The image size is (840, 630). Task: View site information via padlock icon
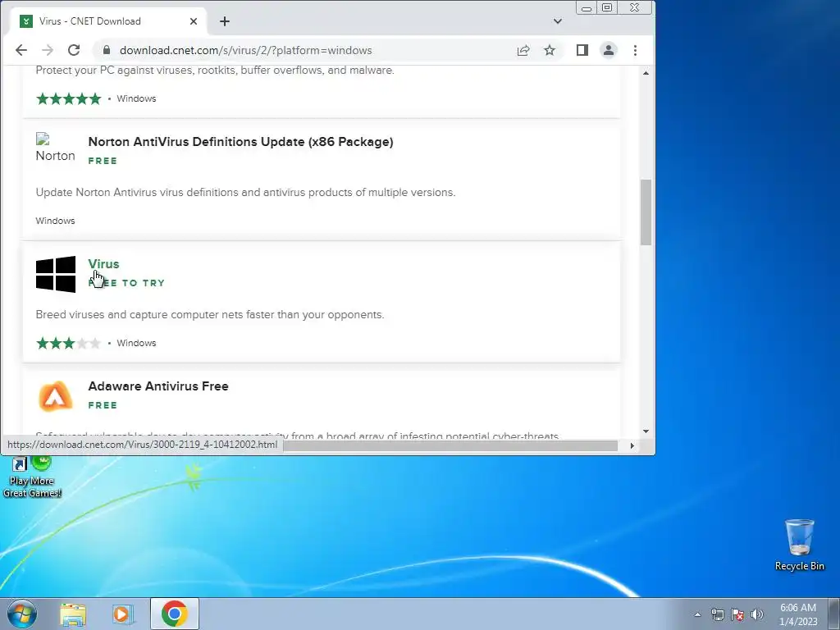[x=107, y=50]
